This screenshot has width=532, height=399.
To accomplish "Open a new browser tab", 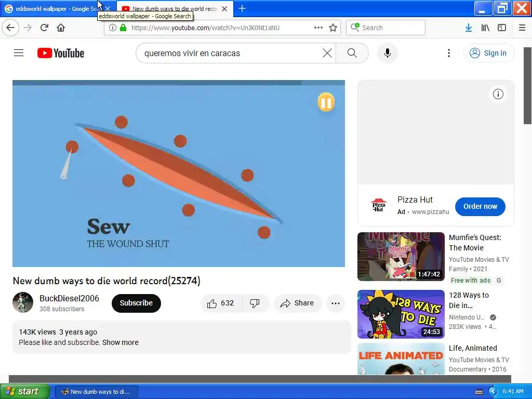I will (x=242, y=8).
